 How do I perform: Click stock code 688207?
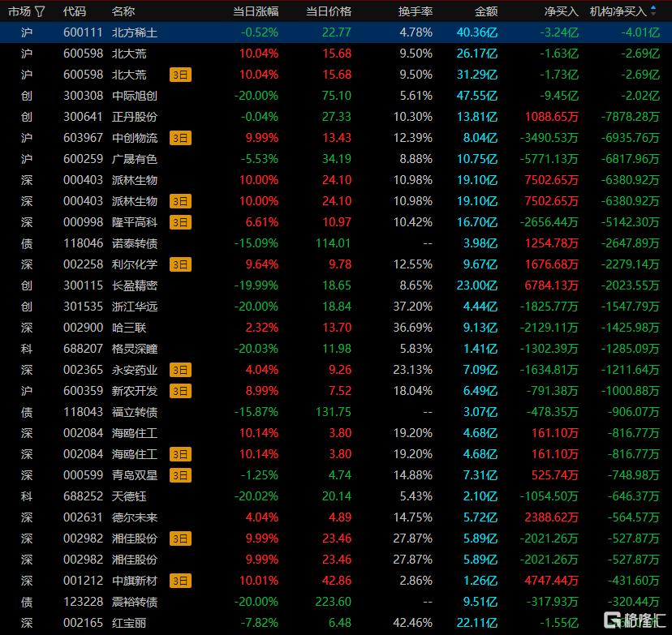click(x=83, y=349)
